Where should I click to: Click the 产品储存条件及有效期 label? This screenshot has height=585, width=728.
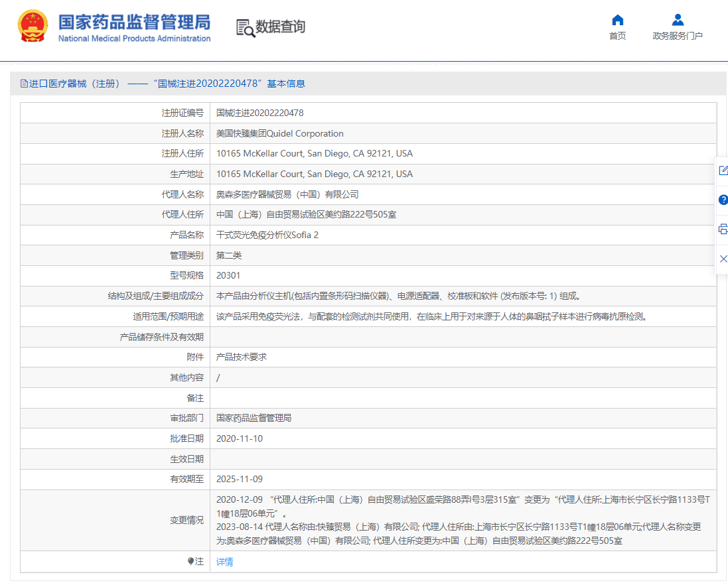click(x=161, y=337)
